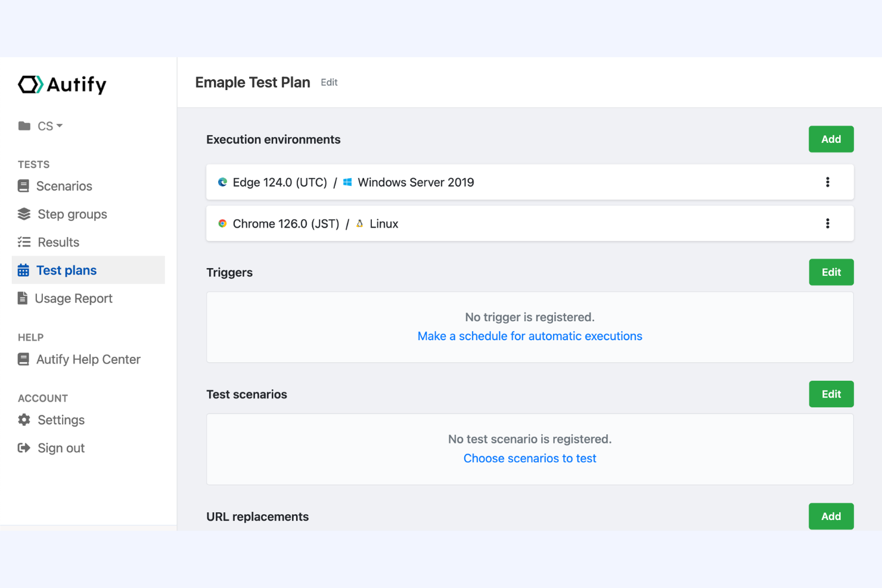Open Autify Help Center
Viewport: 882px width, 588px height.
pos(88,359)
